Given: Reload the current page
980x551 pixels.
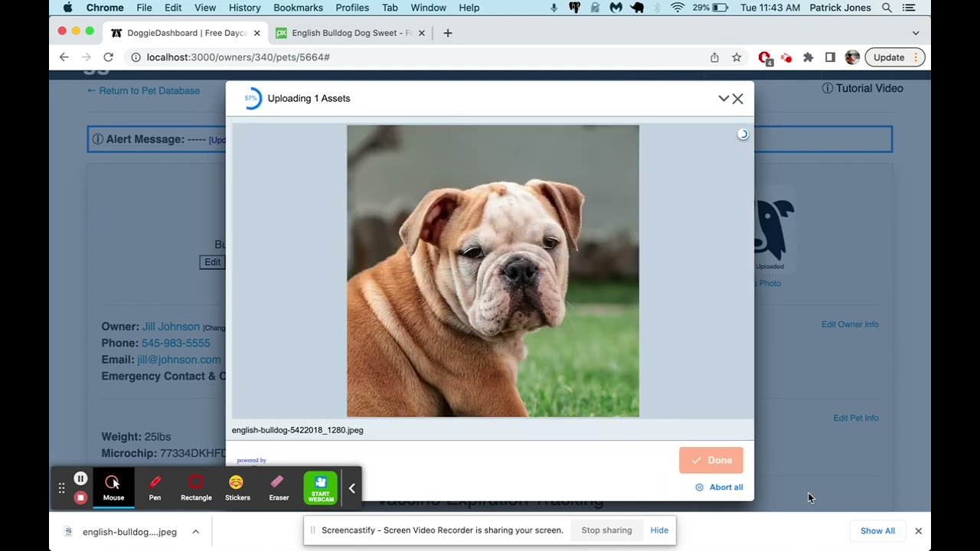Looking at the screenshot, I should pos(109,57).
